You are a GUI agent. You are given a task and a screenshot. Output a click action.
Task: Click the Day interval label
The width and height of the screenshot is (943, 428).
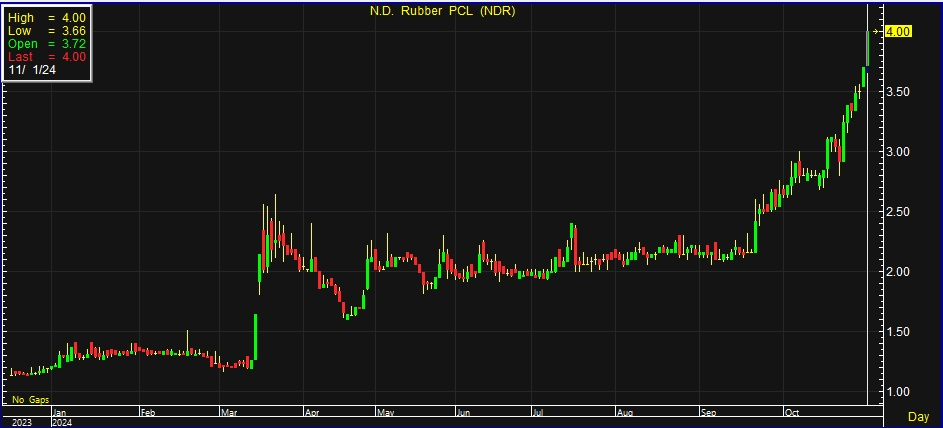point(918,415)
